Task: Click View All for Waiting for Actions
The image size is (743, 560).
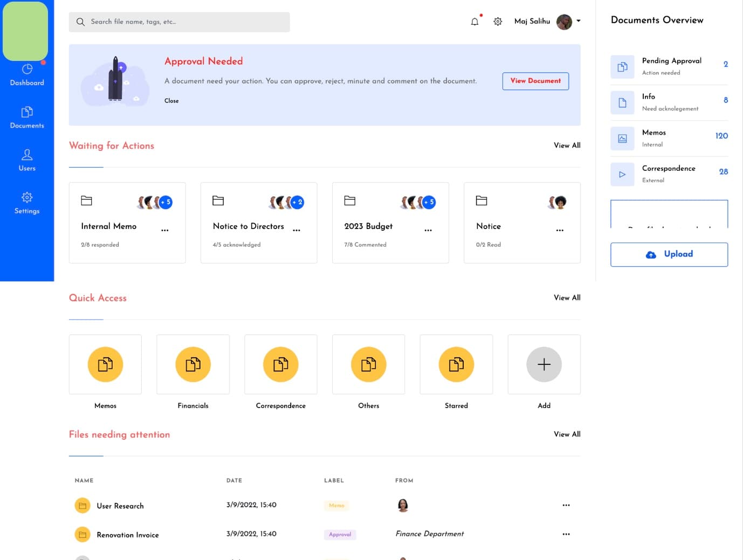Action: click(x=567, y=146)
